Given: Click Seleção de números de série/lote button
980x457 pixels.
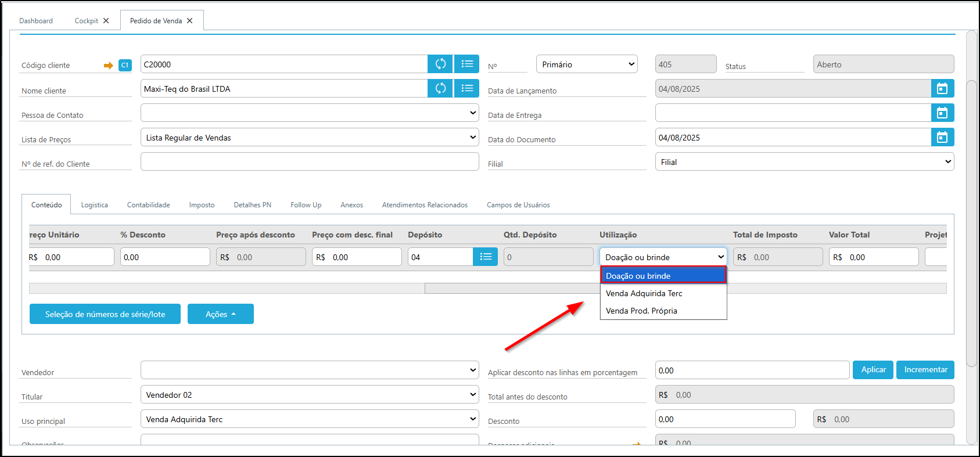Looking at the screenshot, I should click(x=105, y=314).
